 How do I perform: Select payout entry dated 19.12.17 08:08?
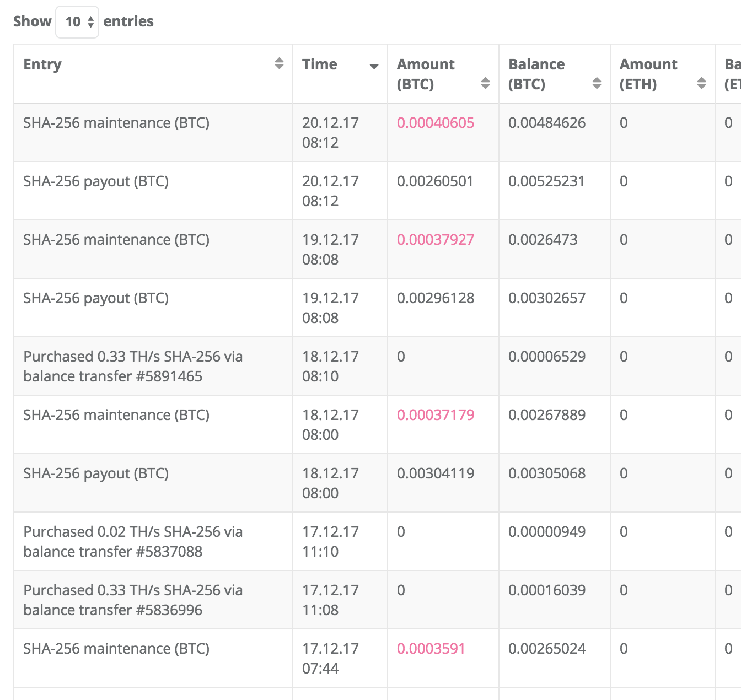(96, 298)
